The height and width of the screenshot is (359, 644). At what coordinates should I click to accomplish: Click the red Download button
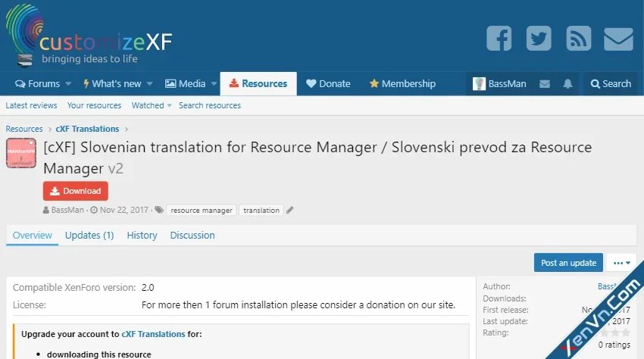tap(76, 191)
